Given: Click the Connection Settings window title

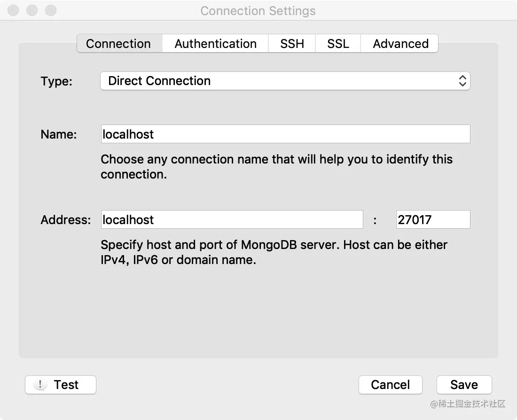Looking at the screenshot, I should pyautogui.click(x=258, y=11).
